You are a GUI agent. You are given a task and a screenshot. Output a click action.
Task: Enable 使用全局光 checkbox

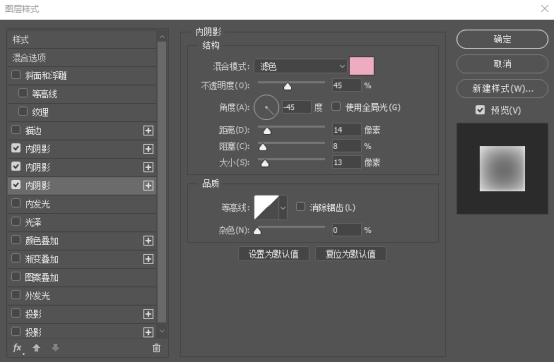pos(336,106)
